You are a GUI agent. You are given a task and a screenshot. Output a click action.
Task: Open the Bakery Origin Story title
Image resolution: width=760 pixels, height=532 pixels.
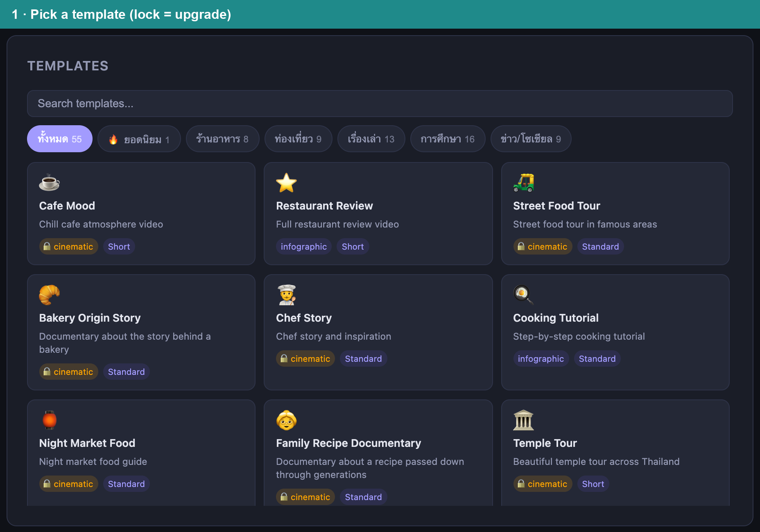(x=90, y=318)
